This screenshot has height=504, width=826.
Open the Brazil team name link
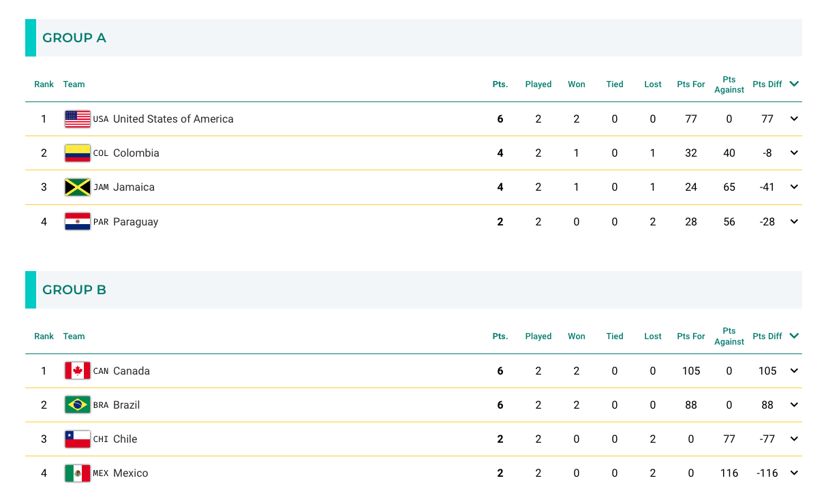click(126, 405)
